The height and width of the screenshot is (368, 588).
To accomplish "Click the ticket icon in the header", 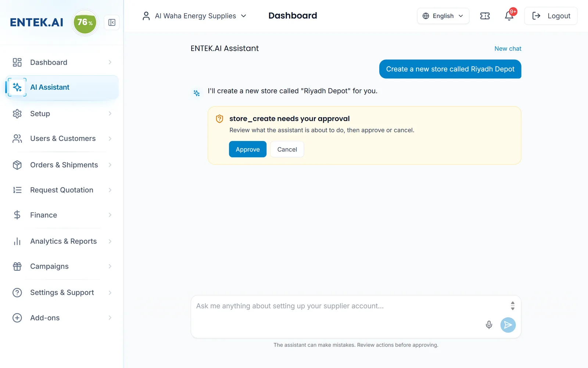I will point(485,16).
